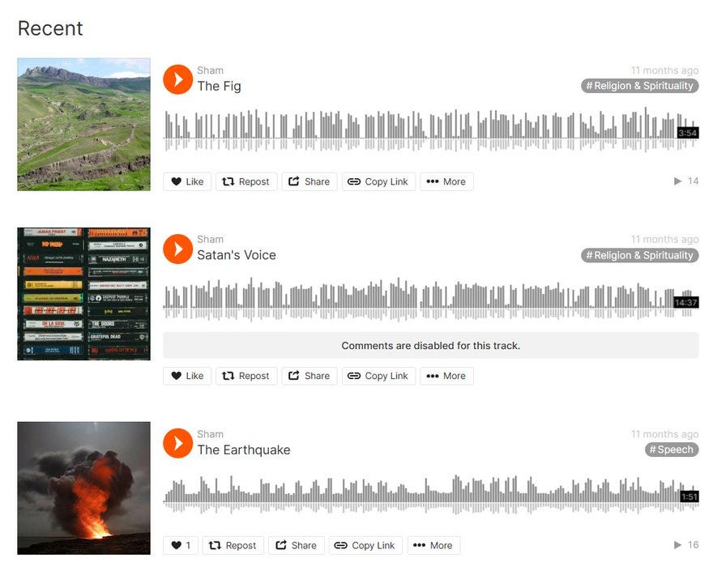Click '11 months ago' on Satan's Voice
Screen dimensions: 713x588
[664, 240]
